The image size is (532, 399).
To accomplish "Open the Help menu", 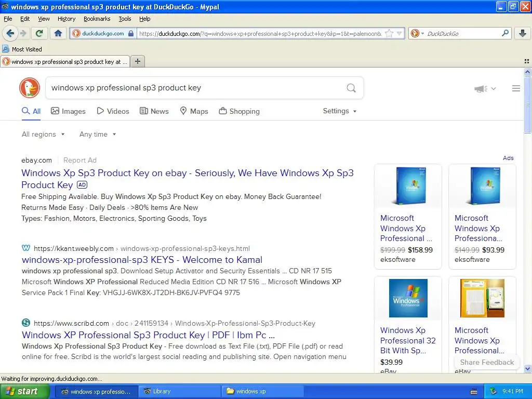I will (x=144, y=19).
